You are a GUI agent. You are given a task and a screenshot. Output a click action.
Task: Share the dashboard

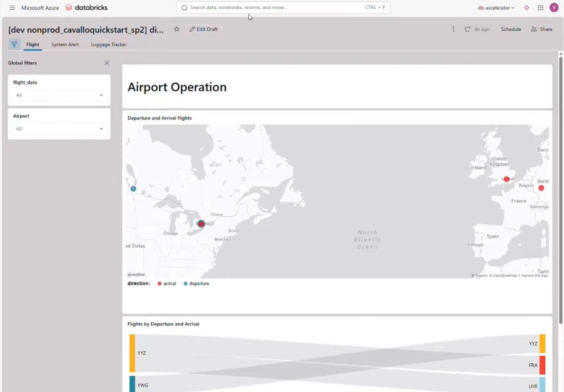click(x=541, y=29)
